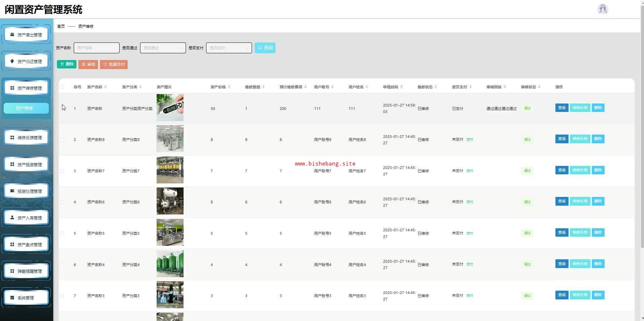The height and width of the screenshot is (321, 644).
Task: Click the sort arrows next to 维修数量
Action: 263,87
